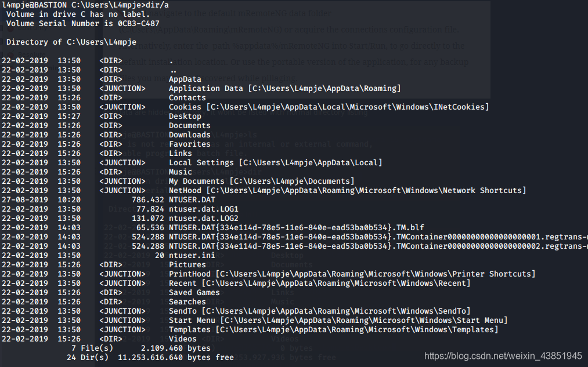Select the Local Settings junction entry
588x367 pixels.
pyautogui.click(x=275, y=163)
